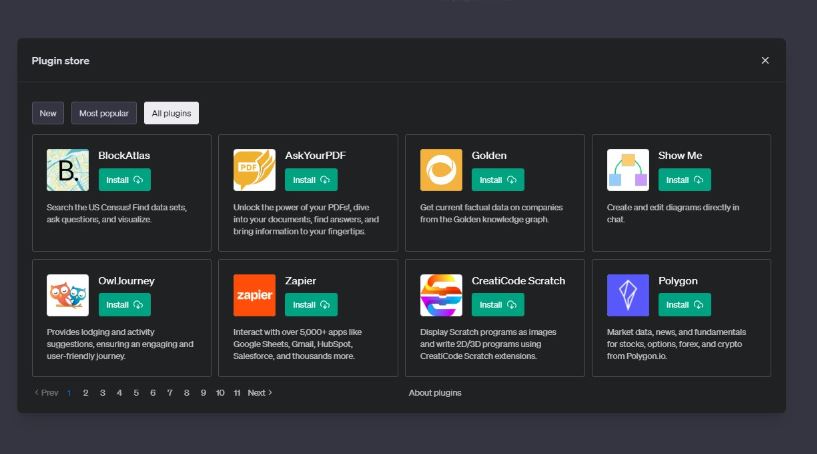
Task: Click the OwlJourney owls logo
Action: [x=68, y=295]
